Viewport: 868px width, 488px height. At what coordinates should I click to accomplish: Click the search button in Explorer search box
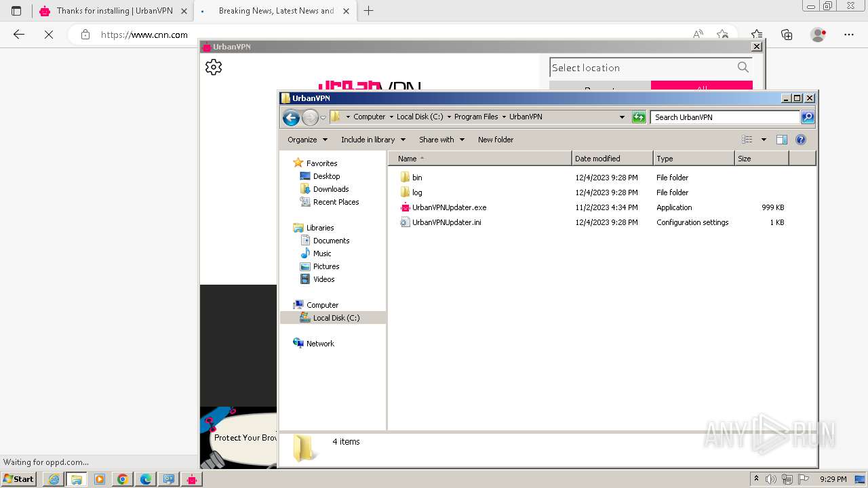click(x=807, y=117)
